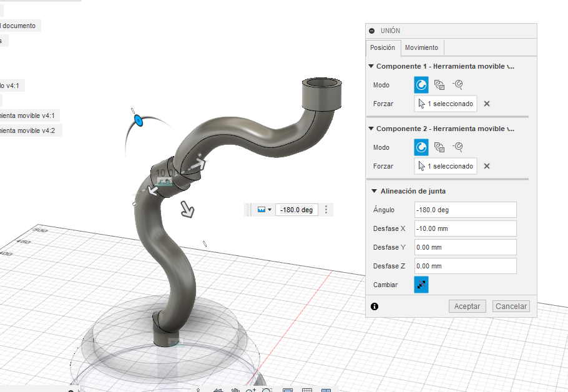This screenshot has height=392, width=568.
Task: Collapse the Alineación de junta section
Action: click(x=375, y=191)
